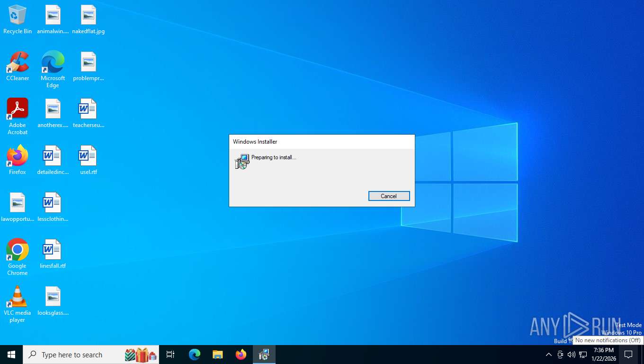
Task: Launch CCleaner from the desktop
Action: pyautogui.click(x=18, y=66)
